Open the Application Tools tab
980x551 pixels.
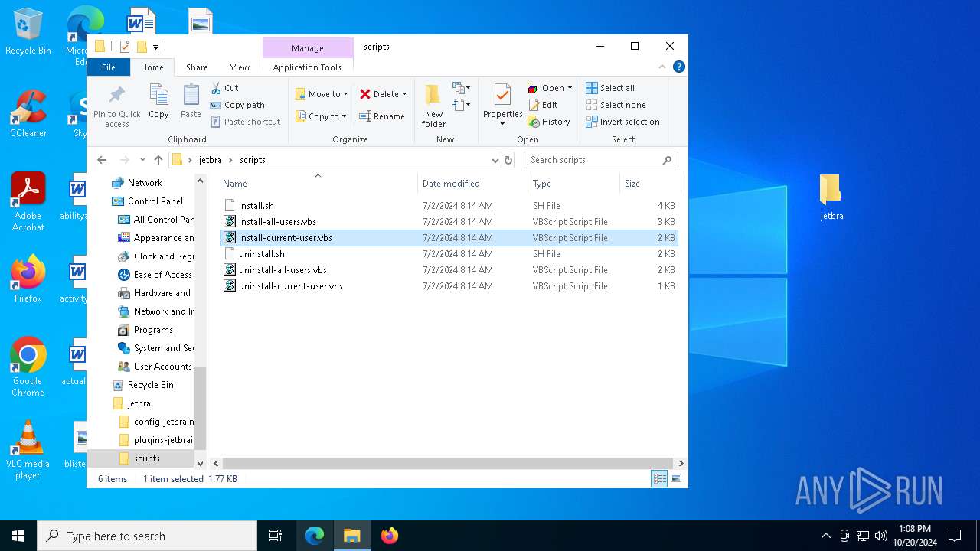pos(307,67)
